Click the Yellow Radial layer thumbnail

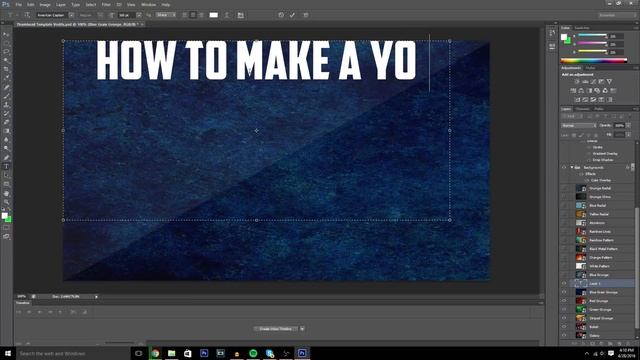(580, 214)
